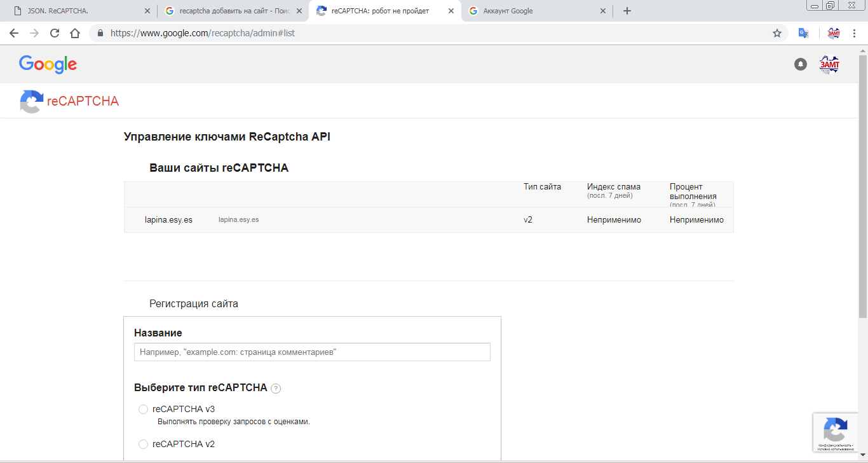Viewport: 868px width, 463px height.
Task: Go forward in browser history
Action: (34, 33)
